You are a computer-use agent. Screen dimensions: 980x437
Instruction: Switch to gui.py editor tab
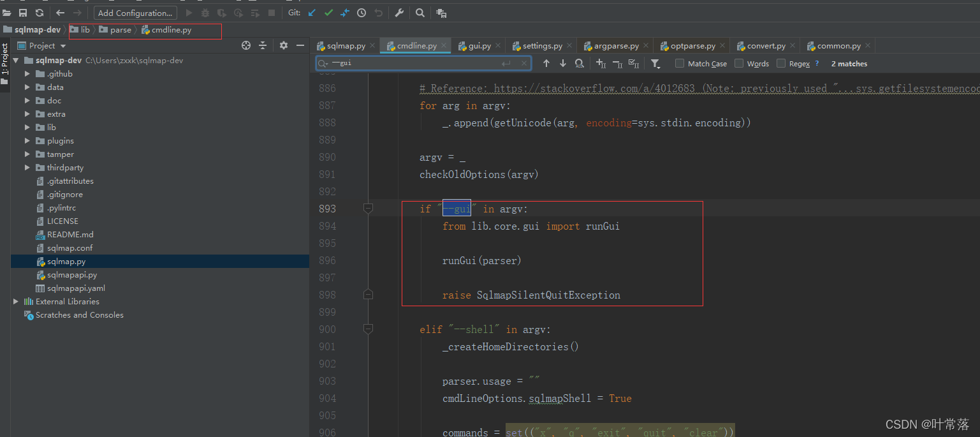[x=479, y=46]
